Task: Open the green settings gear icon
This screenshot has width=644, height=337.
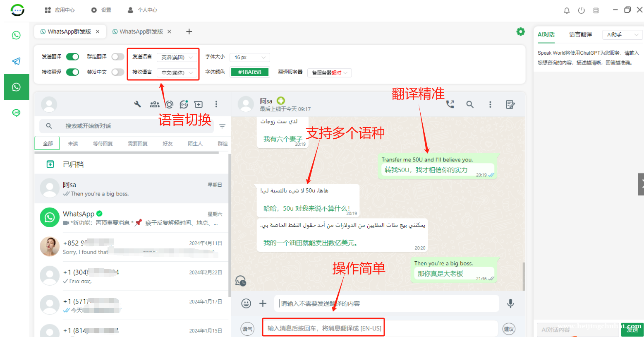Action: coord(520,31)
